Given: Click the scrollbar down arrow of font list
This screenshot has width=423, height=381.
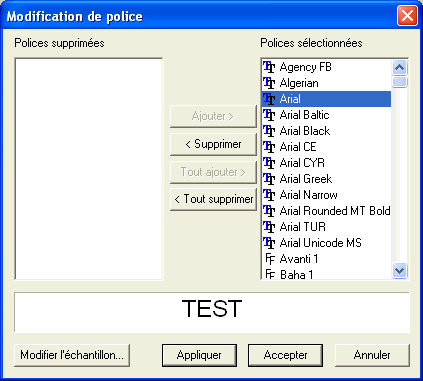Looking at the screenshot, I should click(399, 270).
